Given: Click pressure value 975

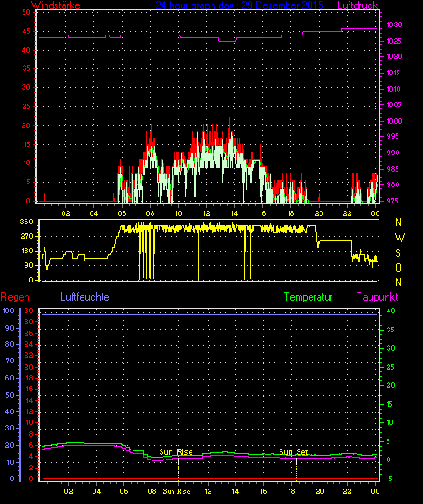Looking at the screenshot, I should pyautogui.click(x=392, y=201).
